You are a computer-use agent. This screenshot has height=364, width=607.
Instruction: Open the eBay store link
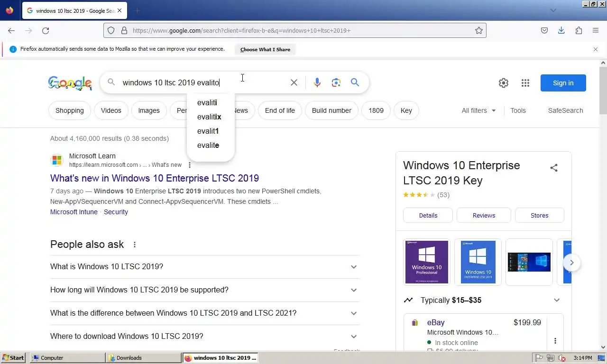tap(436, 322)
